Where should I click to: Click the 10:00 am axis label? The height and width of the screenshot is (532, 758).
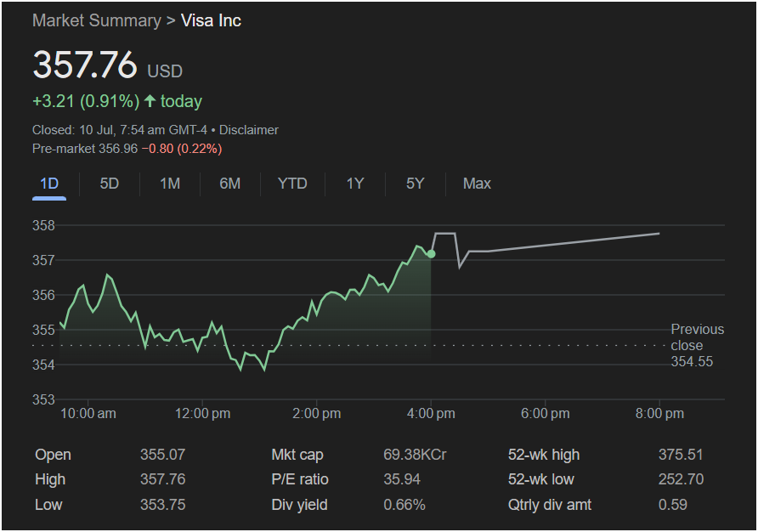pos(88,414)
